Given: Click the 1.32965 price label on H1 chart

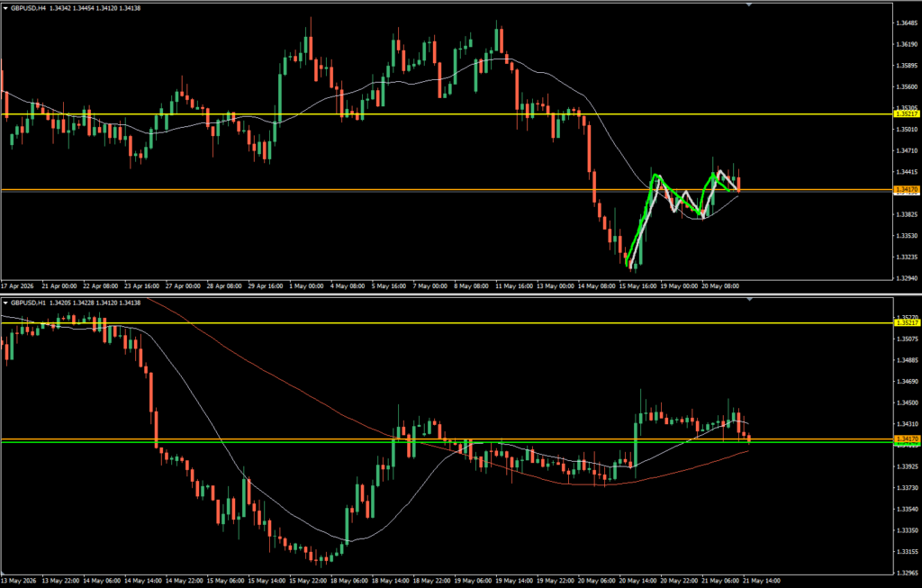Looking at the screenshot, I should click(907, 572).
